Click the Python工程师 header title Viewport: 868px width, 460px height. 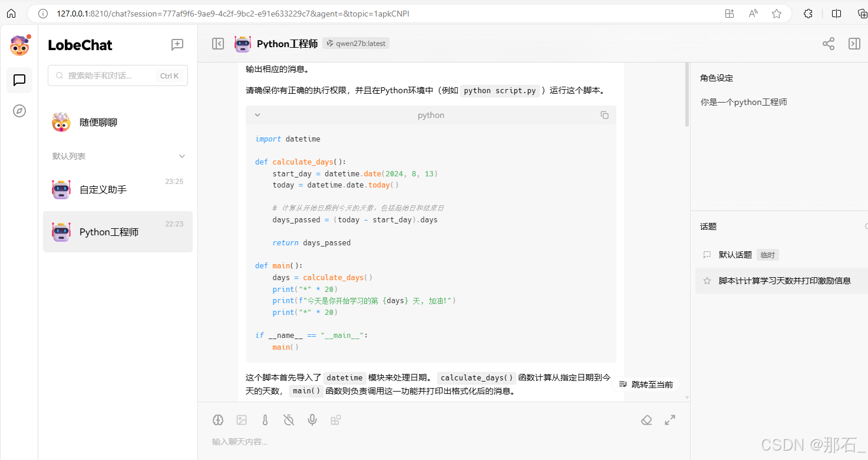(x=288, y=44)
